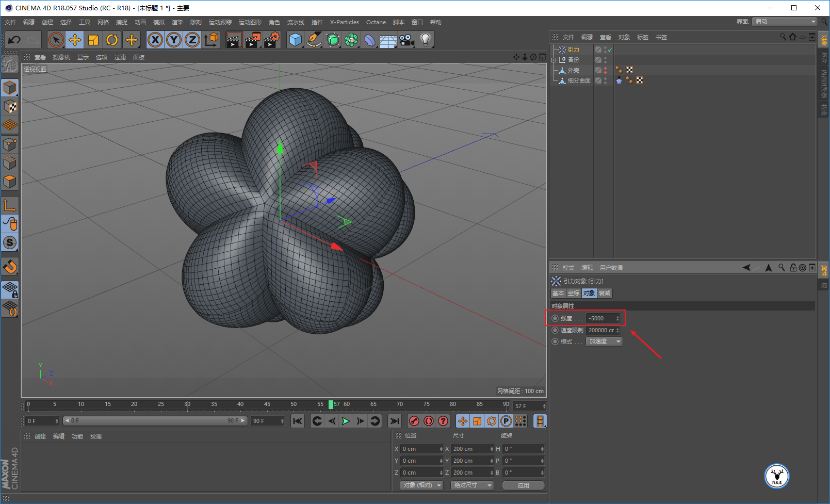This screenshot has width=830, height=504.
Task: Add a floor environment object
Action: (388, 40)
